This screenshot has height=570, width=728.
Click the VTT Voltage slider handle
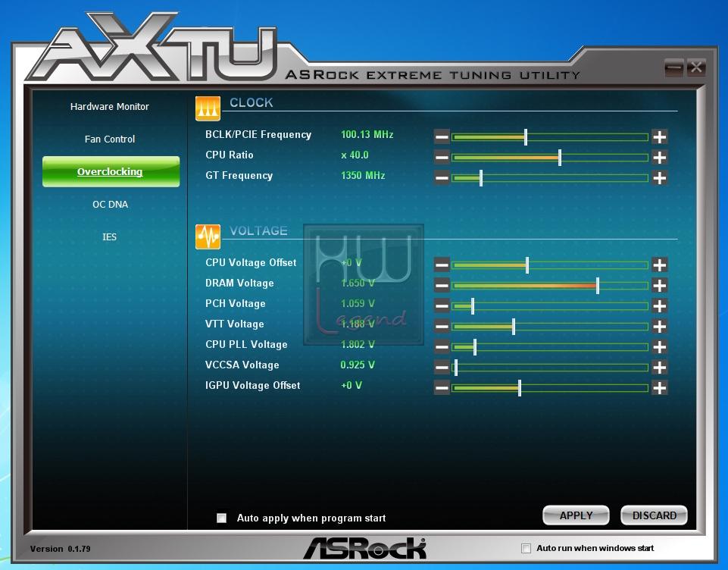(x=514, y=327)
